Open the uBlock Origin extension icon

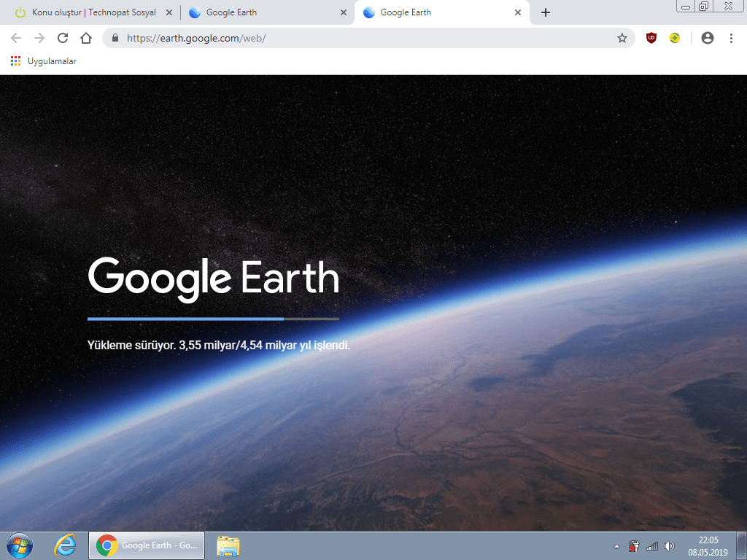pos(651,38)
